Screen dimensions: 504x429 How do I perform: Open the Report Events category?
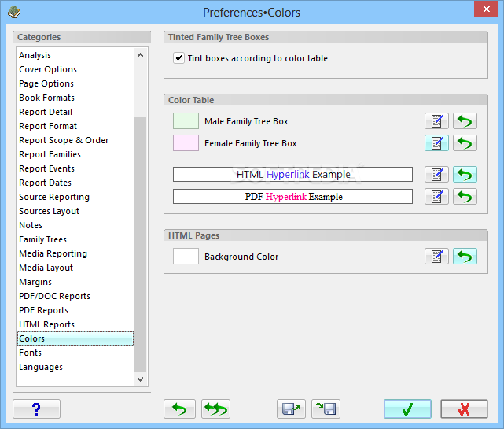coord(75,168)
